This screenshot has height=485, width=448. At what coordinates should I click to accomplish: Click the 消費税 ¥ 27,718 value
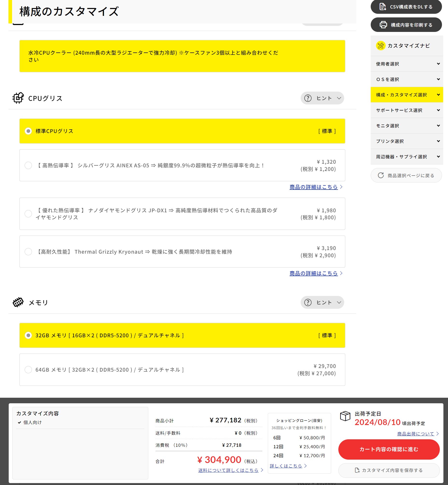[232, 445]
